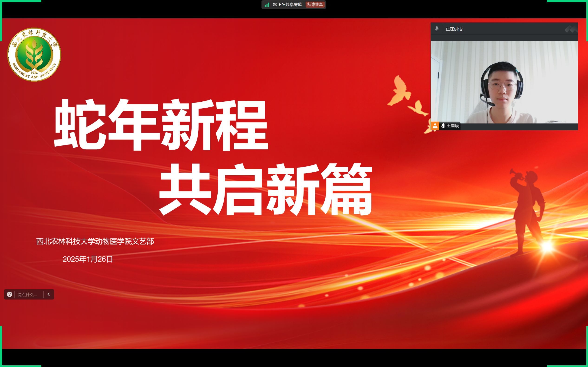The height and width of the screenshot is (367, 588).
Task: Click the 西北农林科技大学动物医学院文艺部 subtitle
Action: (x=95, y=241)
